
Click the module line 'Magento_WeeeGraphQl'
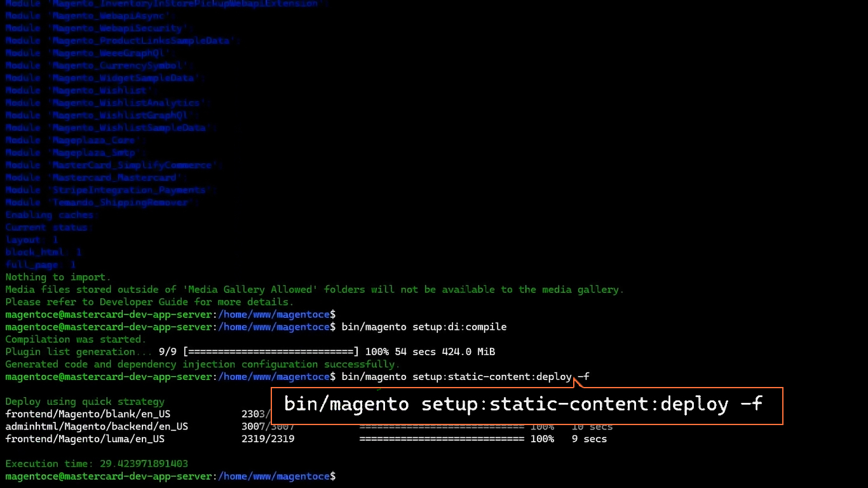coord(90,53)
